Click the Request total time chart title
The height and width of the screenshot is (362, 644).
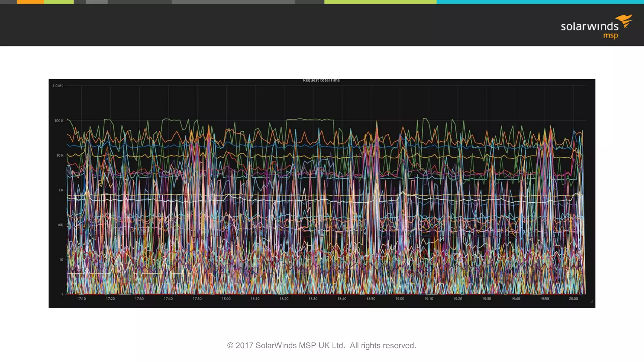click(321, 80)
